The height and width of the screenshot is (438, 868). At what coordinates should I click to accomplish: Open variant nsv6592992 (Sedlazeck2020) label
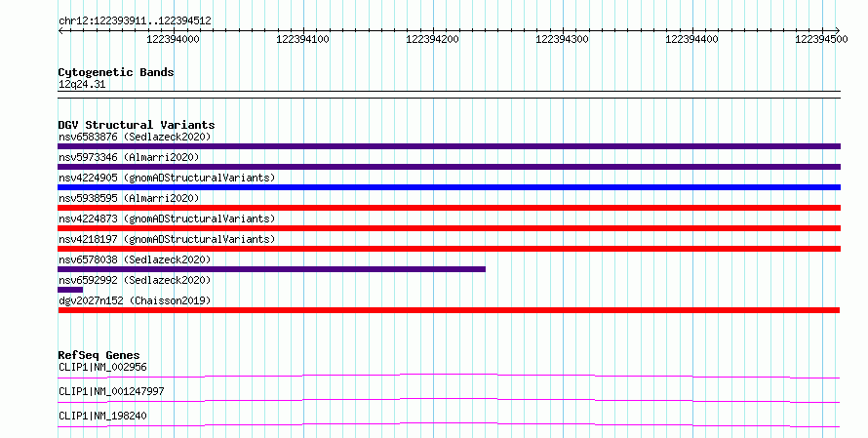[x=135, y=280]
